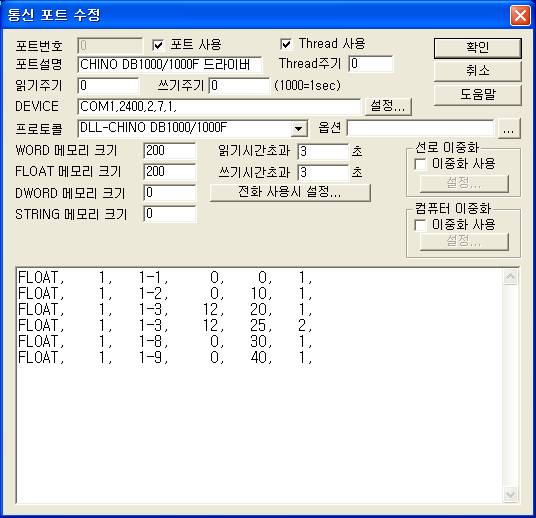
Task: Cancel with the 취소 button
Action: (x=478, y=71)
